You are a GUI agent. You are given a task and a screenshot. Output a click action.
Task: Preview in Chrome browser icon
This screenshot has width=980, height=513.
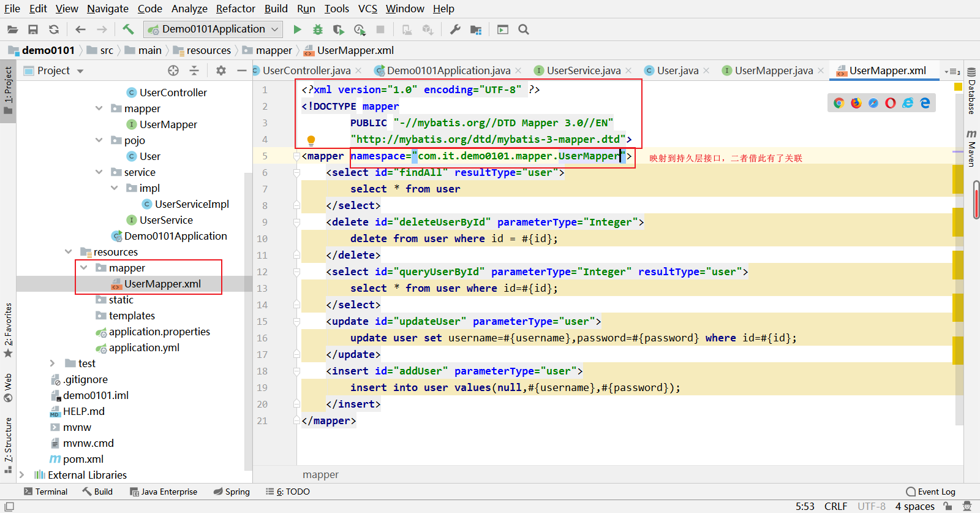[x=839, y=103]
